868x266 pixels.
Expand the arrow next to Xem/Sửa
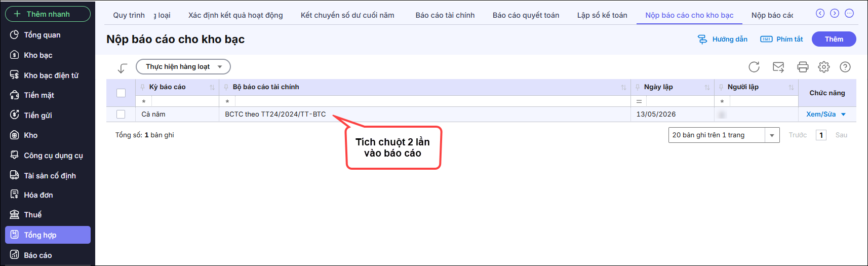pyautogui.click(x=844, y=115)
